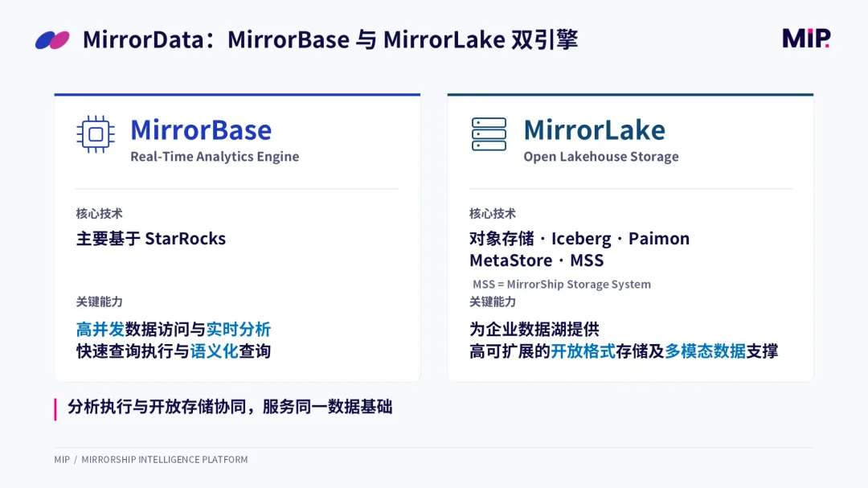Viewport: 868px width, 488px height.
Task: Select the MirrorBase heading
Action: pyautogui.click(x=201, y=130)
